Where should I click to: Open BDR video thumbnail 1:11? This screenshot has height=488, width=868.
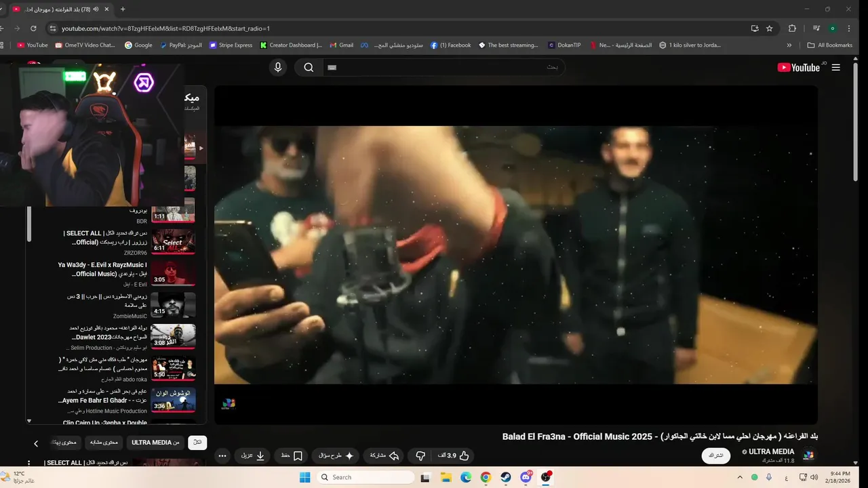point(173,210)
